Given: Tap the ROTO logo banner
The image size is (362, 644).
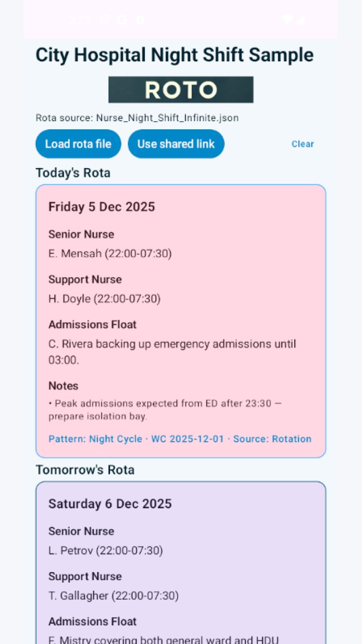Looking at the screenshot, I should [x=181, y=90].
